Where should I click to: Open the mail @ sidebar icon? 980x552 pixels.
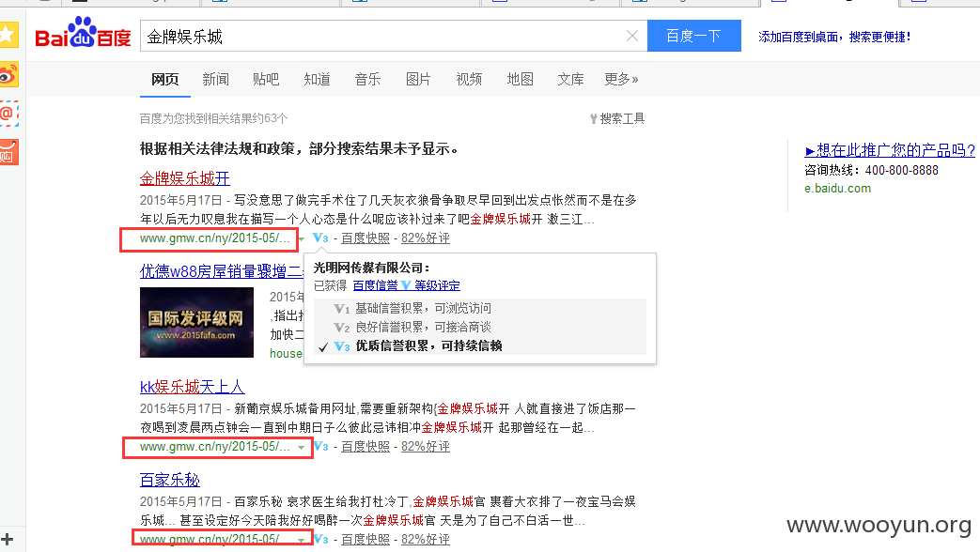(8, 115)
